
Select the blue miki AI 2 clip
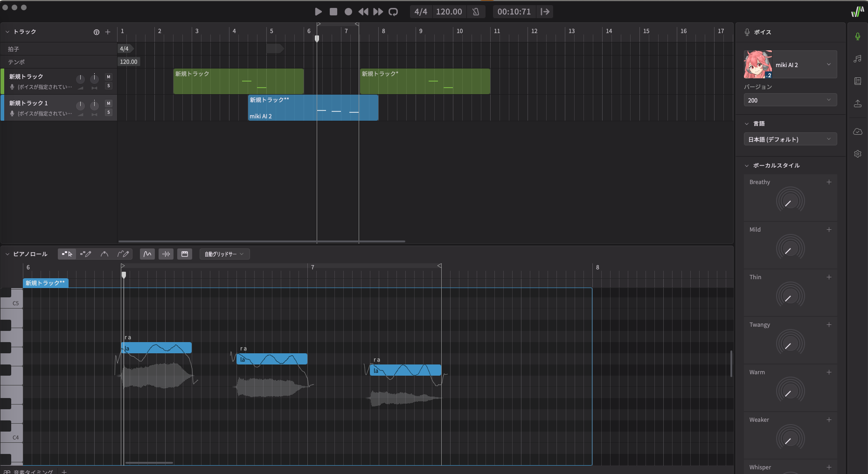tap(313, 108)
